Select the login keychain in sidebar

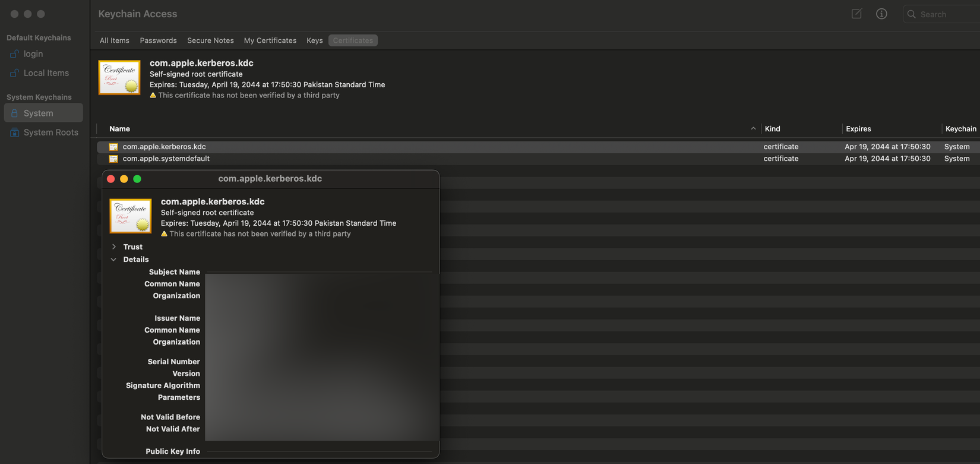[43, 54]
